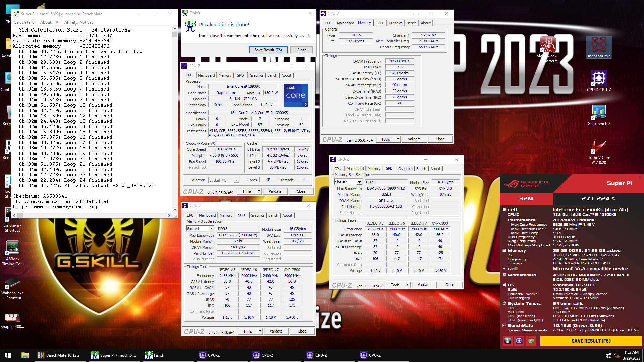Open network status tray icon
The height and width of the screenshot is (362, 644).
(x=609, y=355)
